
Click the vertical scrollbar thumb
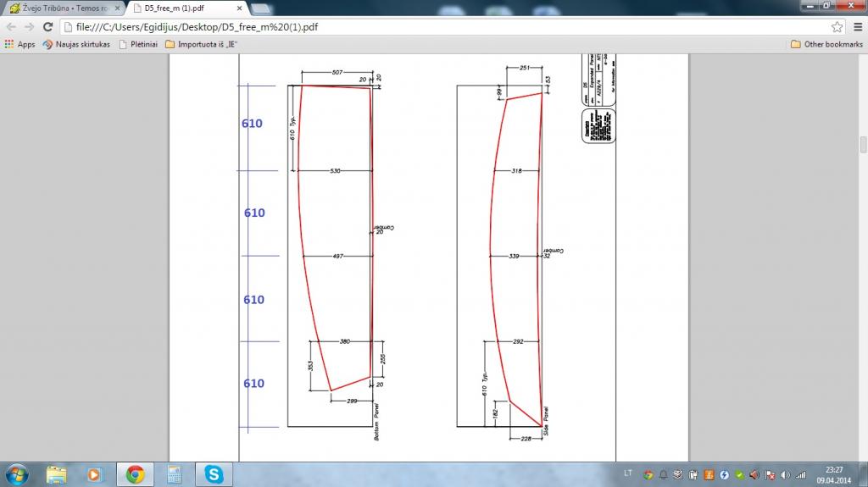[x=863, y=145]
